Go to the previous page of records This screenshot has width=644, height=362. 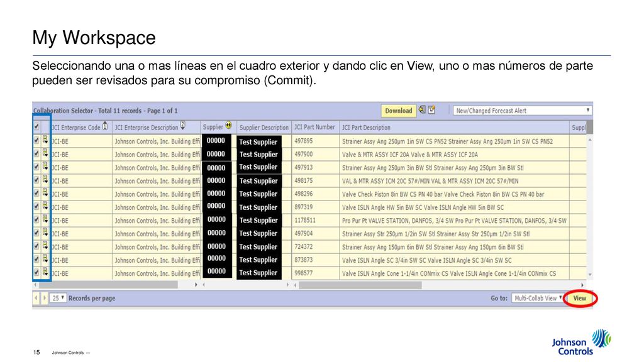[36, 298]
